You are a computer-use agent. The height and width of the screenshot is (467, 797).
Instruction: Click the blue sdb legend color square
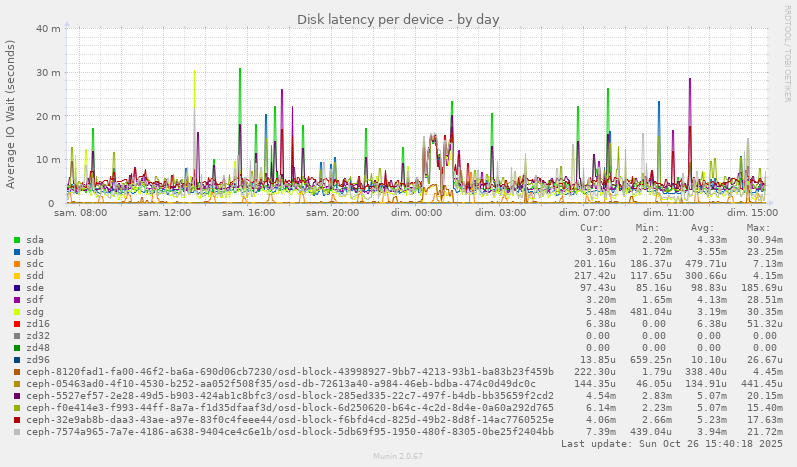[17, 252]
